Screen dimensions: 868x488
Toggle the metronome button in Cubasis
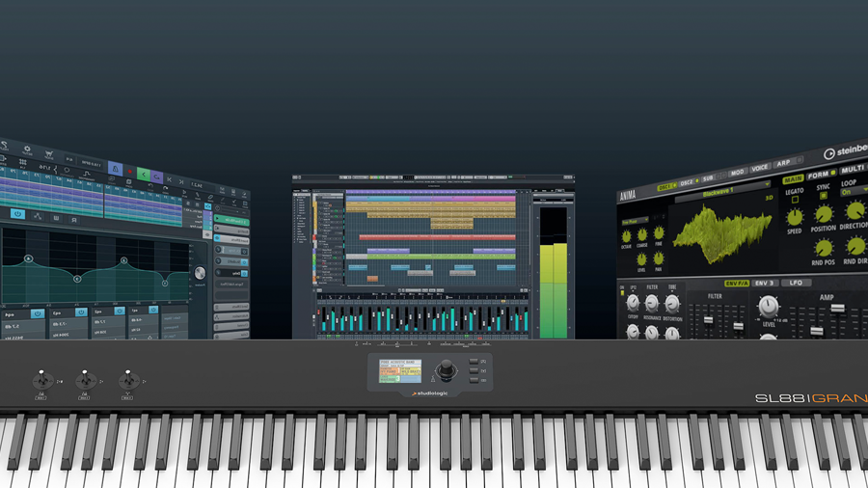coord(115,168)
